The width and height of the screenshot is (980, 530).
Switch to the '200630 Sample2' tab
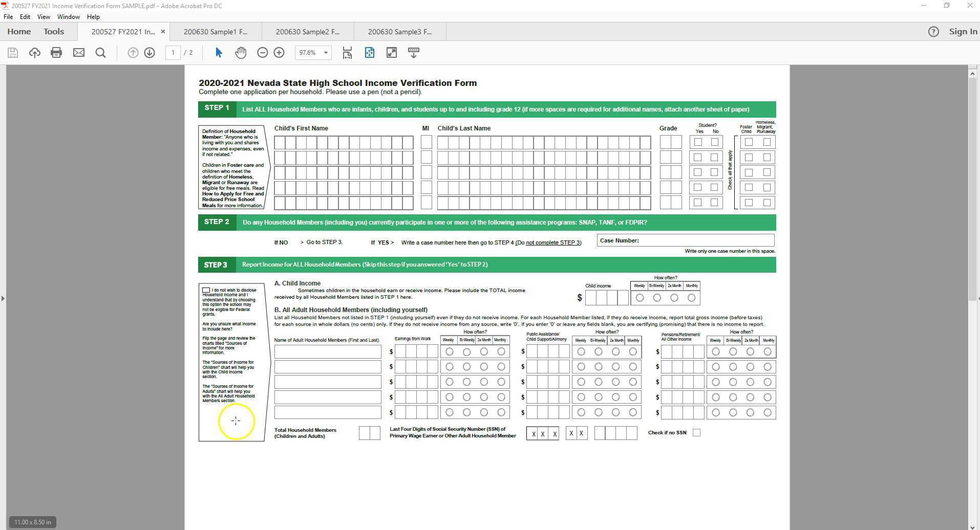tap(307, 31)
